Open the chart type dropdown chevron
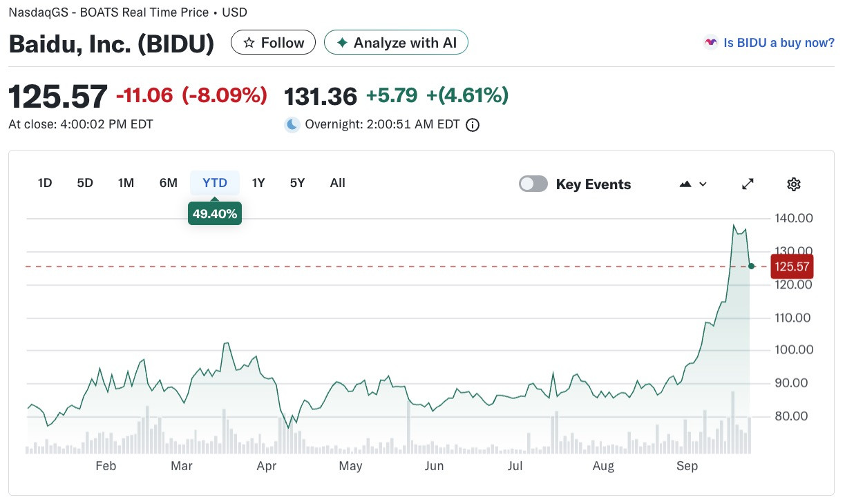The width and height of the screenshot is (845, 504). coord(703,184)
